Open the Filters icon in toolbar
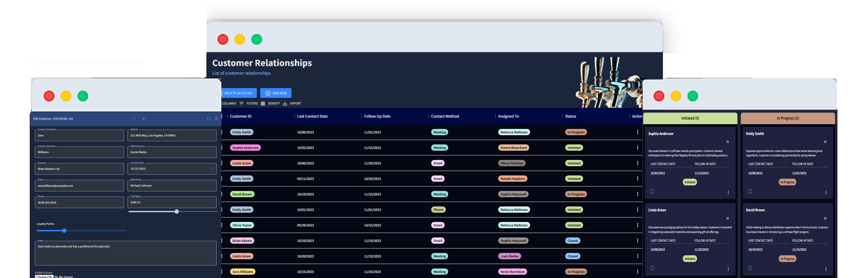Viewport: 868px width, 278px height. pos(241,104)
